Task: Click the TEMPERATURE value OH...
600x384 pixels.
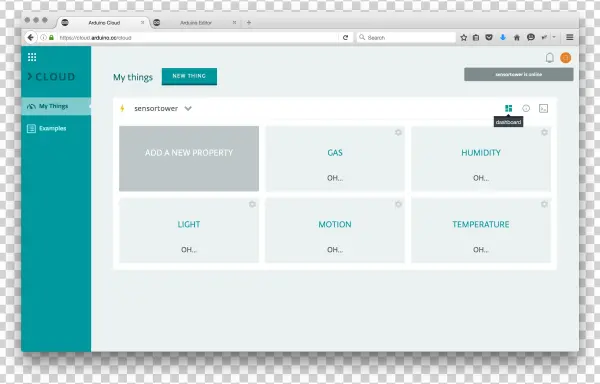Action: coord(481,250)
